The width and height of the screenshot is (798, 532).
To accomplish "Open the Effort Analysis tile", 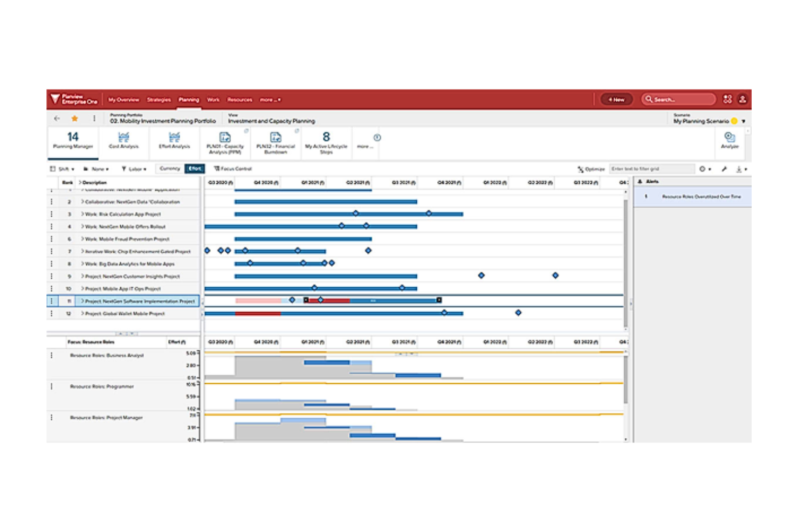I will click(x=174, y=142).
